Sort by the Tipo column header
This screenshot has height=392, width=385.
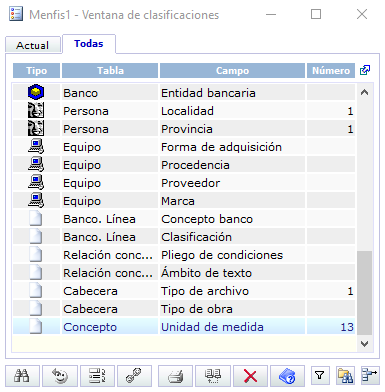pos(36,70)
